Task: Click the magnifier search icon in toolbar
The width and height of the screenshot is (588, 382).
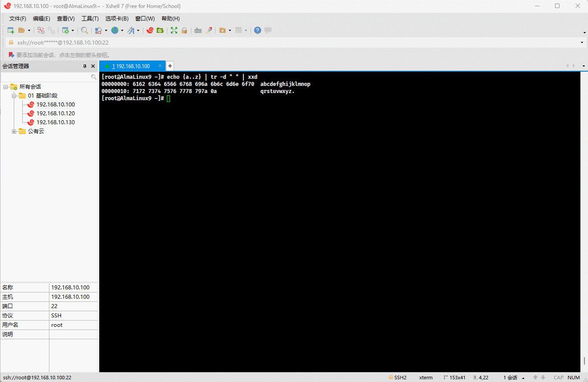Action: click(84, 30)
